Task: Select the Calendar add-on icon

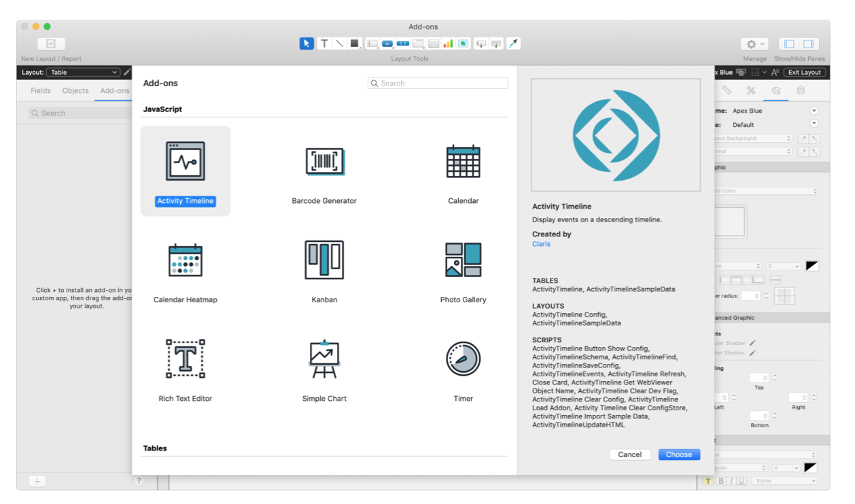Action: click(x=464, y=162)
